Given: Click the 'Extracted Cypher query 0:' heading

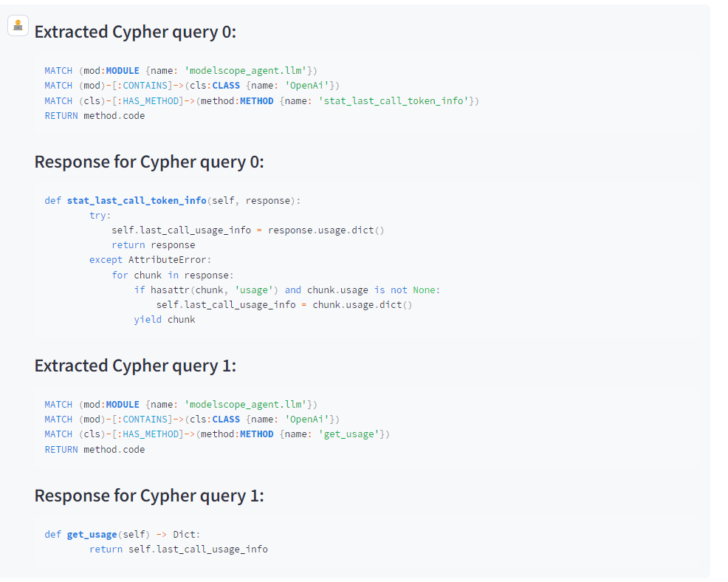Looking at the screenshot, I should [x=135, y=32].
